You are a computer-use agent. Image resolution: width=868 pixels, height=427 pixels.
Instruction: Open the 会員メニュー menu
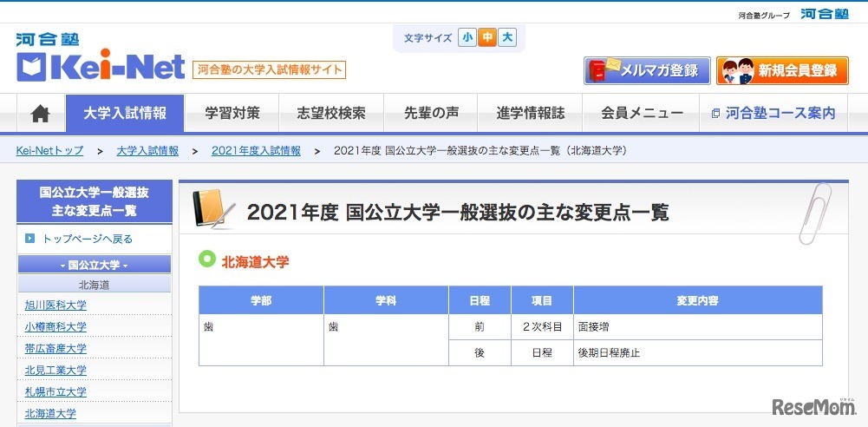(x=642, y=114)
